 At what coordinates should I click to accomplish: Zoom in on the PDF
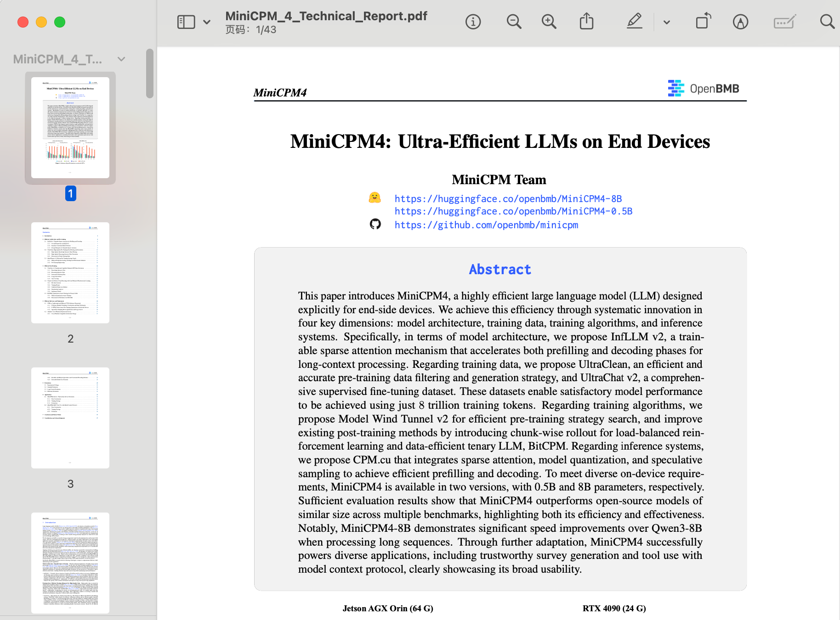549,22
